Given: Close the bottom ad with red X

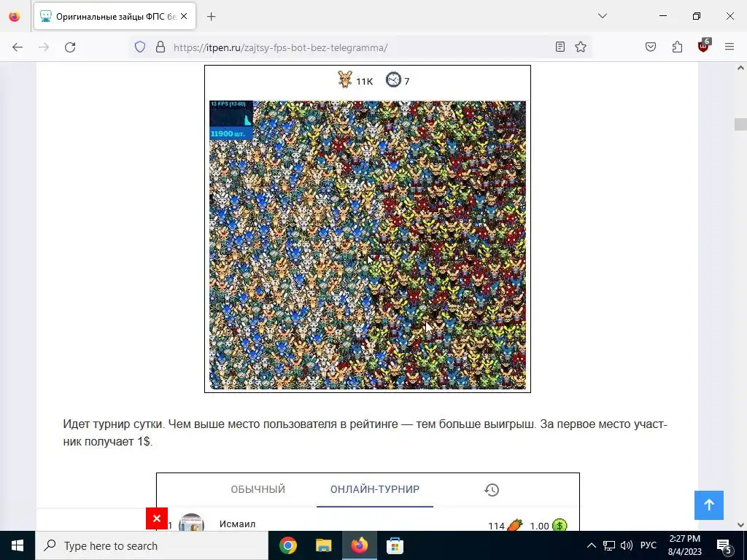Looking at the screenshot, I should [157, 518].
